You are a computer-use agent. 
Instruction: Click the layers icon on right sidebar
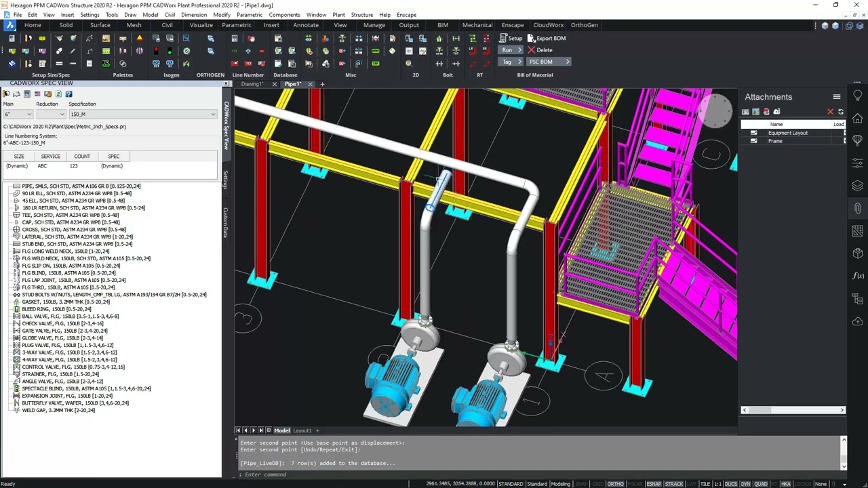click(x=858, y=186)
